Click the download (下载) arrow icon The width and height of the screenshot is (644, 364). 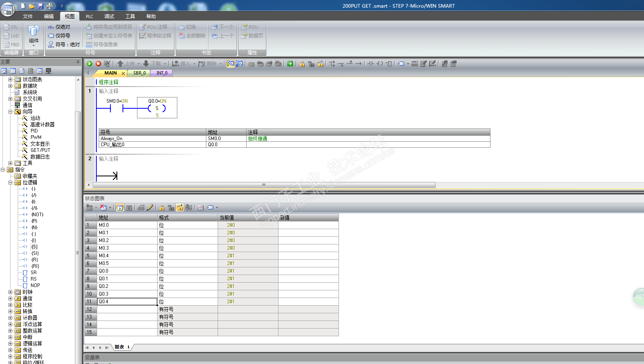pyautogui.click(x=146, y=64)
